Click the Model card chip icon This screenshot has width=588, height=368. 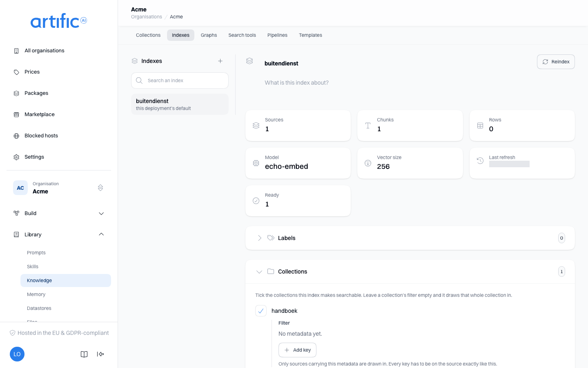(x=256, y=163)
